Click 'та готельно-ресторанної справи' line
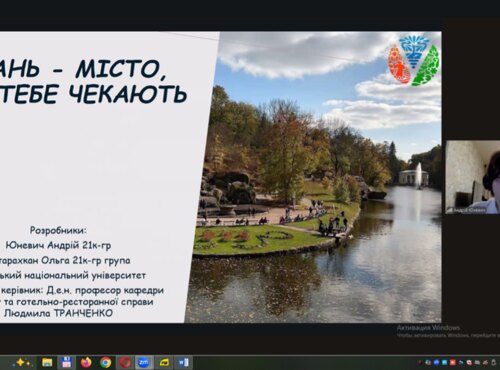 pos(79,302)
